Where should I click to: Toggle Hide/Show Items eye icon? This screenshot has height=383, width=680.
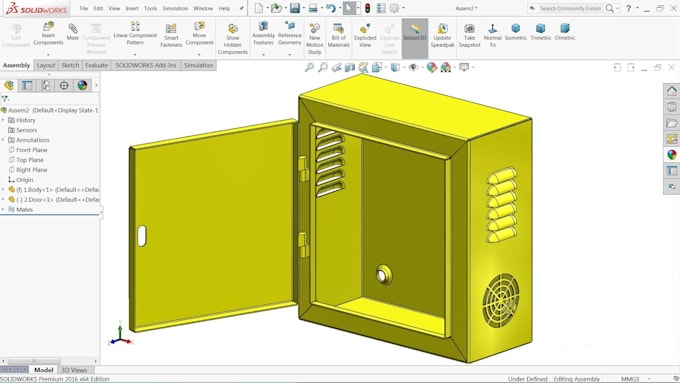coord(413,67)
